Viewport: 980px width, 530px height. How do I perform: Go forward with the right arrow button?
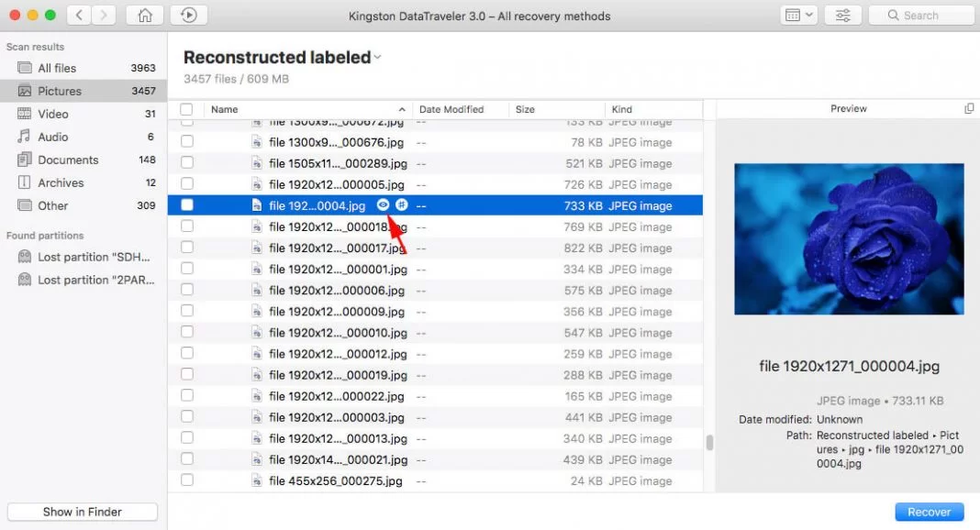[105, 15]
